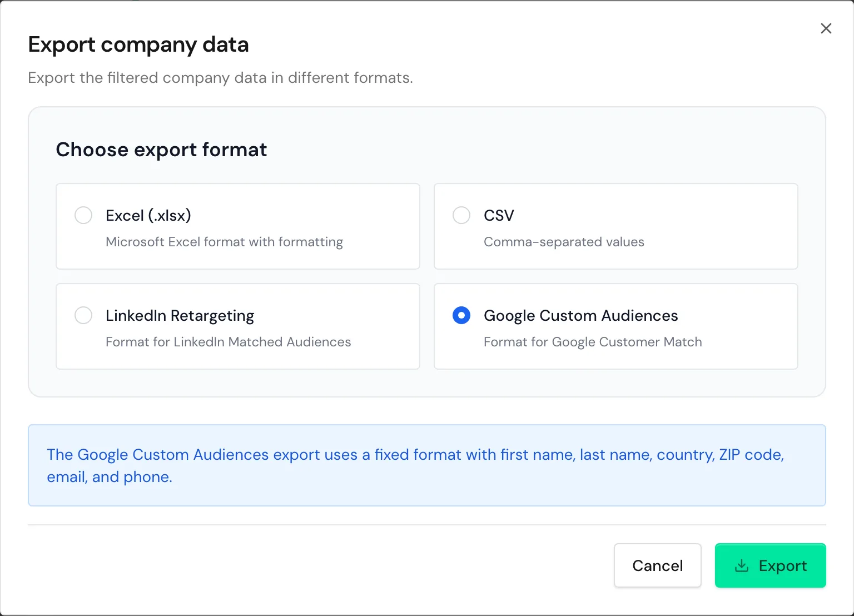Viewport: 854px width, 616px height.
Task: Click the 'Export company data' dialog title
Action: pyautogui.click(x=138, y=44)
